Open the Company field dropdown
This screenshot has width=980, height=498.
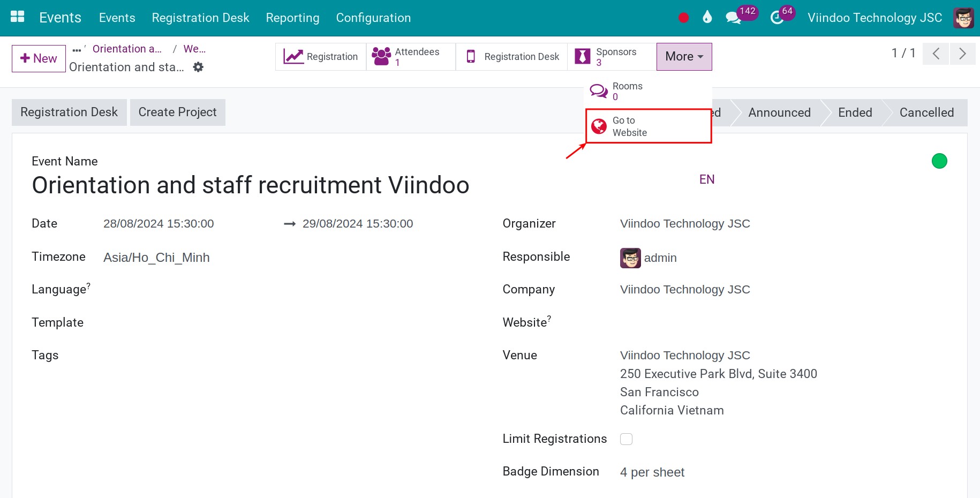(x=685, y=290)
